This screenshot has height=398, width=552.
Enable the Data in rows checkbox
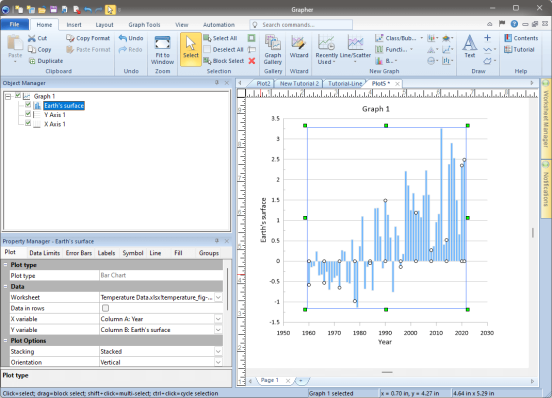(105, 308)
